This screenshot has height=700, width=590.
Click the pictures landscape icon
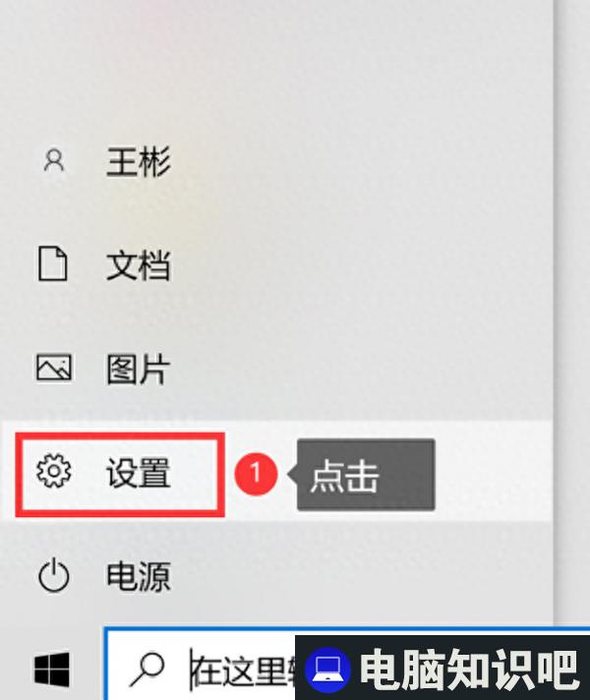point(54,368)
